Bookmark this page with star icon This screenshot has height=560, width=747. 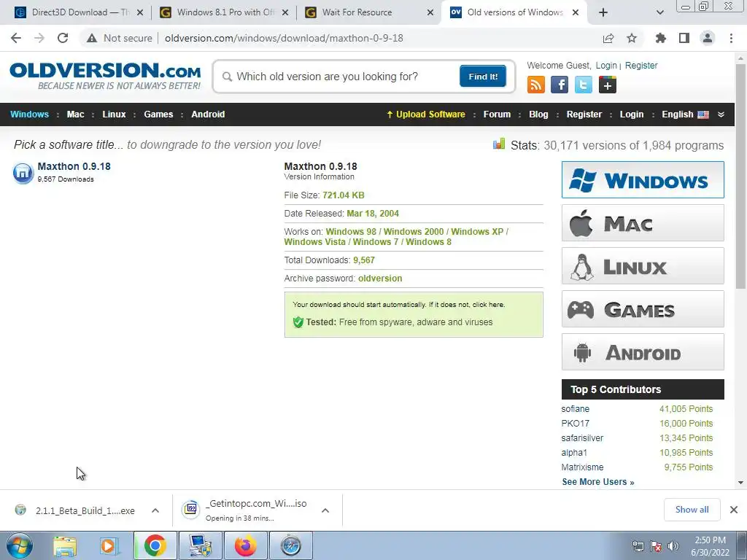[x=632, y=38]
